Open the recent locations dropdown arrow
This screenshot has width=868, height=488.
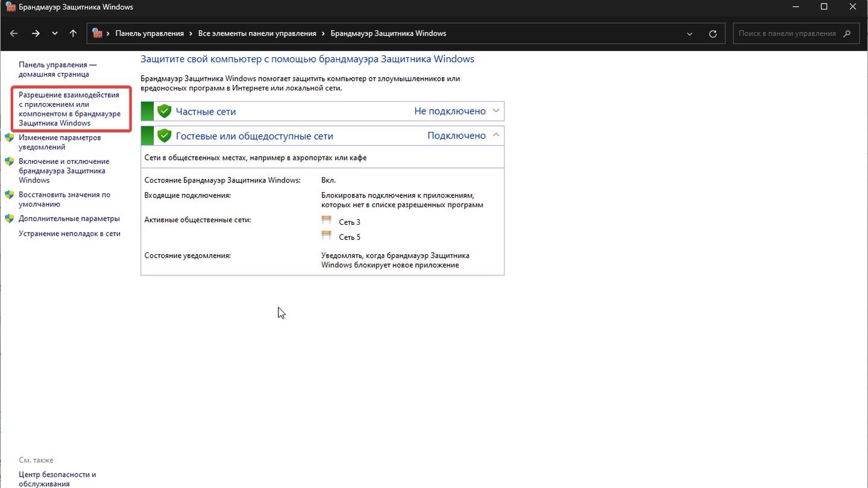(55, 34)
